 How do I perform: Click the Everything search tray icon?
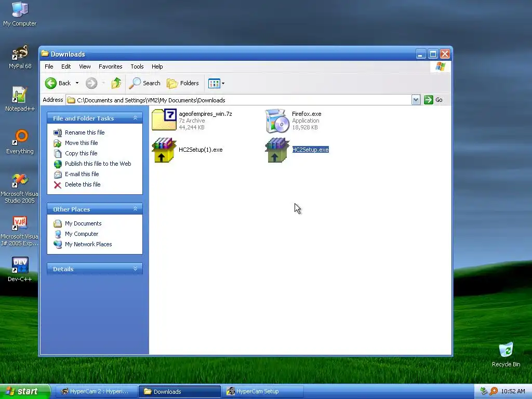(x=494, y=391)
